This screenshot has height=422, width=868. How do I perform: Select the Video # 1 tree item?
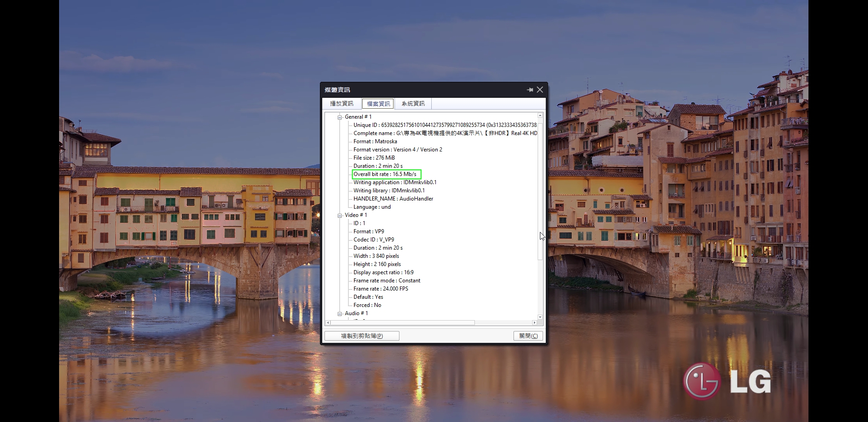356,215
